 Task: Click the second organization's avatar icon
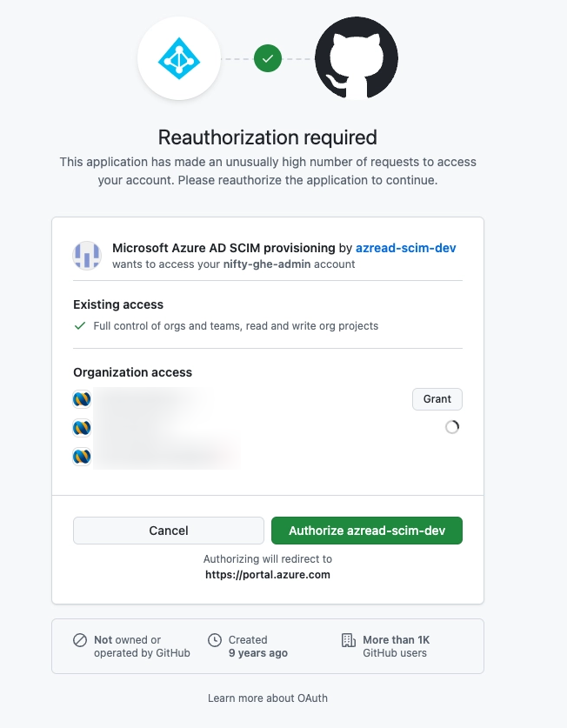[82, 428]
